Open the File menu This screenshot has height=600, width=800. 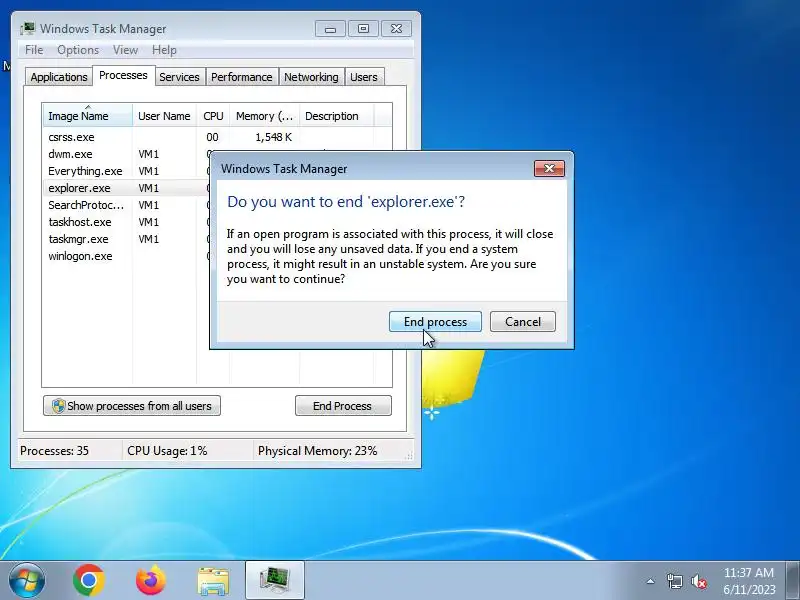tap(34, 50)
